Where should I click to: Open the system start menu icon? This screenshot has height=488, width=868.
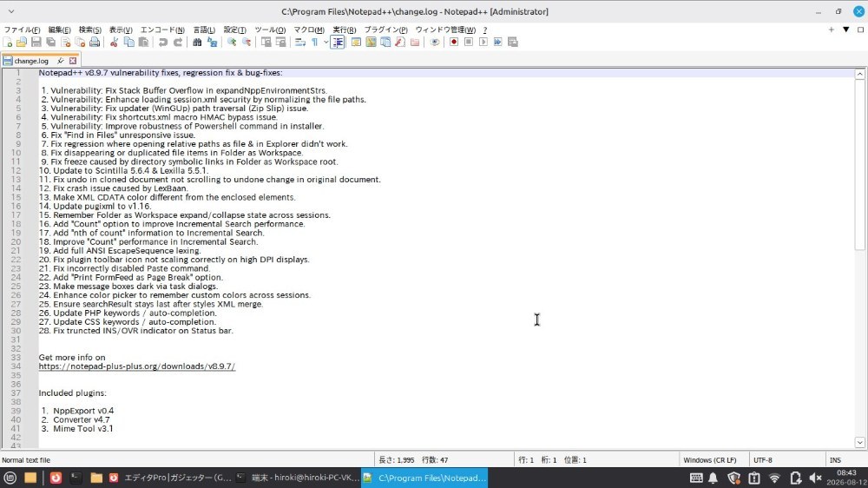pos(10,478)
